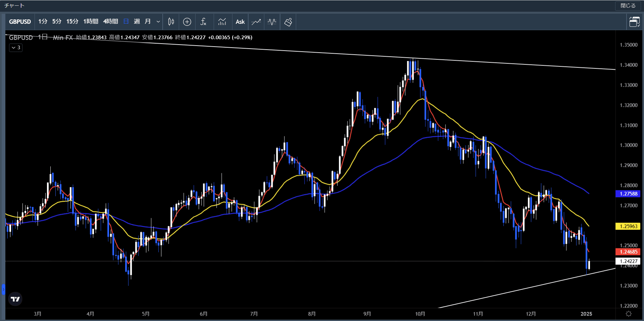Select the weekly 週 timeframe
Image resolution: width=644 pixels, height=321 pixels.
tap(137, 22)
